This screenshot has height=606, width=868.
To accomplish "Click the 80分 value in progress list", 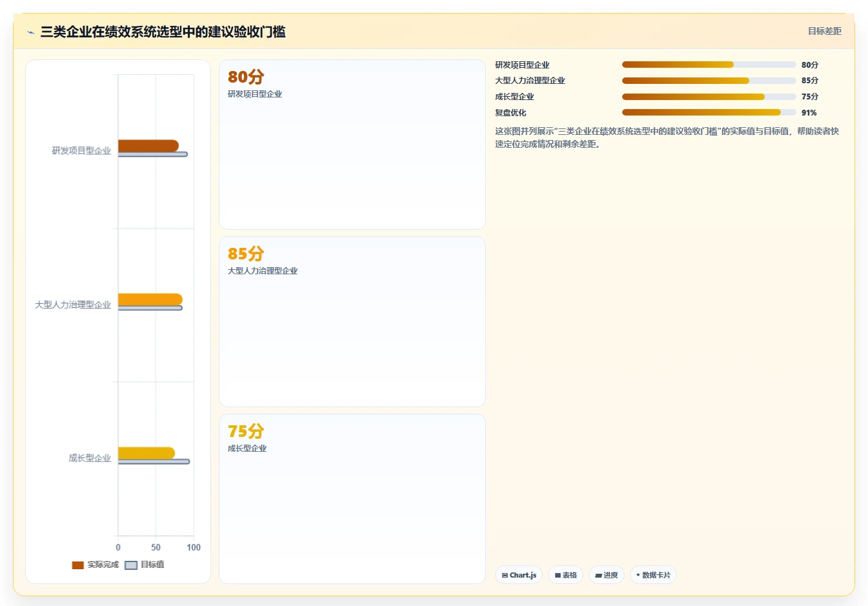I will pos(810,65).
